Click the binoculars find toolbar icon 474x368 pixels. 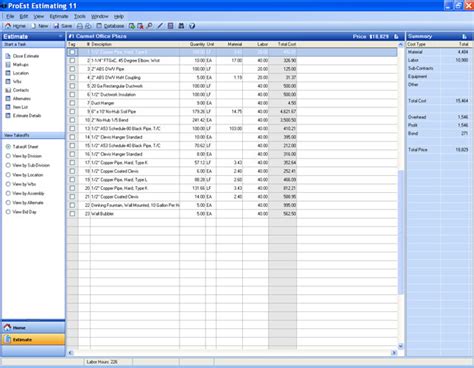pyautogui.click(x=181, y=26)
